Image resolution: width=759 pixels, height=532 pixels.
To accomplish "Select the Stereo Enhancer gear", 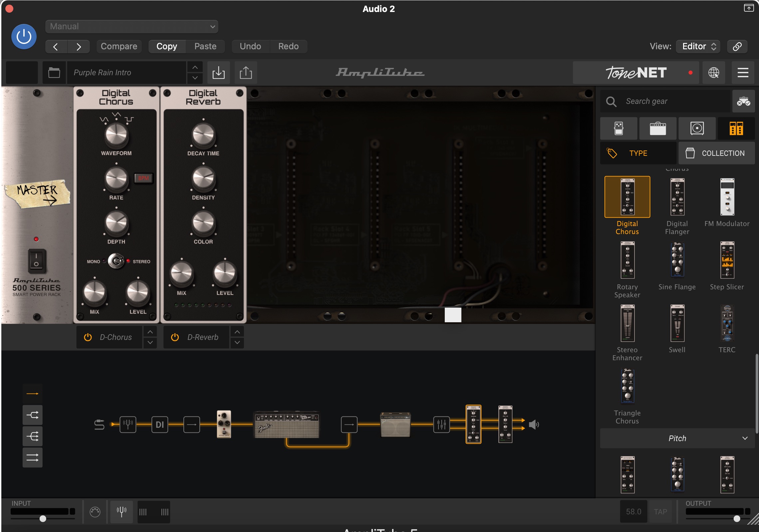I will coord(627,323).
